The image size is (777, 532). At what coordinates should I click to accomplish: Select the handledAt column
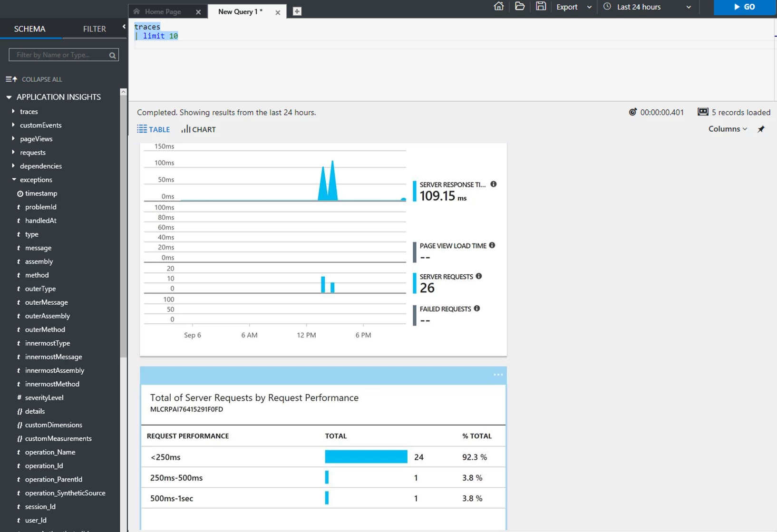click(41, 221)
